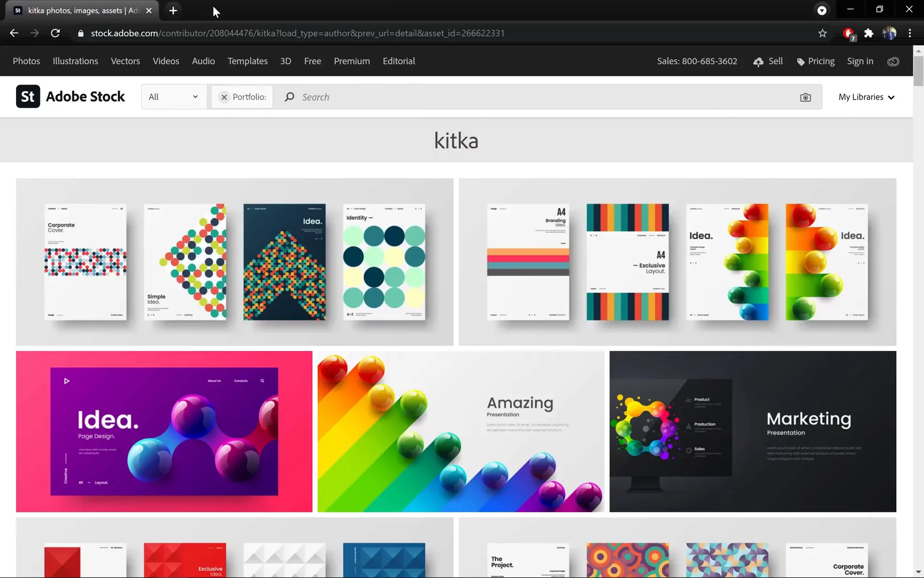The width and height of the screenshot is (924, 578).
Task: Click the extensions puzzle icon
Action: click(869, 33)
